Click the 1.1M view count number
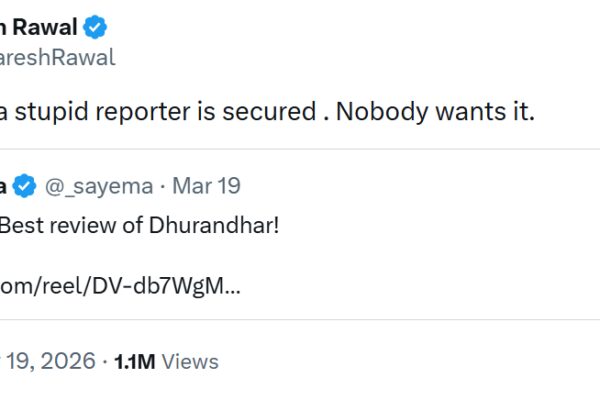This screenshot has width=600, height=400. click(135, 361)
